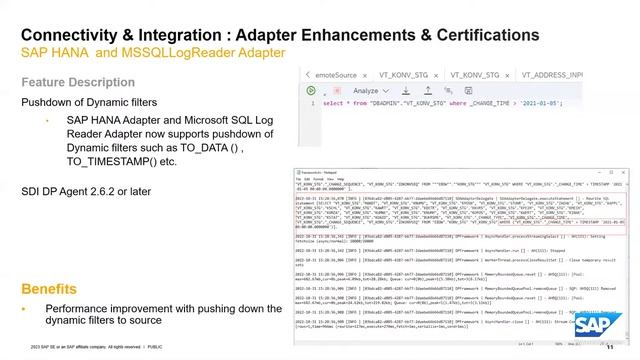Run the SQL statement with the green play icon
Image resolution: width=640 pixels, height=360 pixels.
(311, 91)
